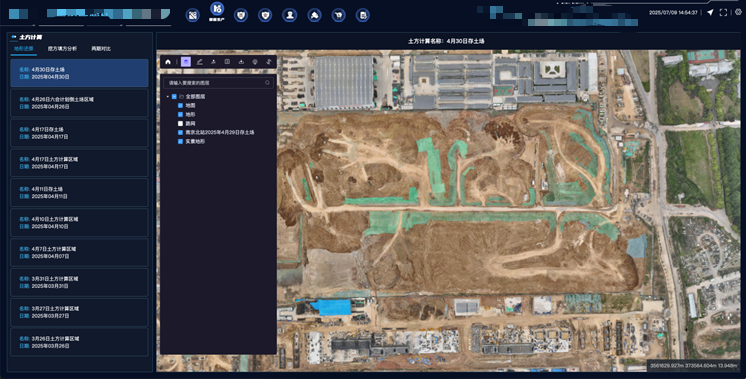
Task: Toggle the highlighted layers tool in map toolbar
Action: pos(186,62)
